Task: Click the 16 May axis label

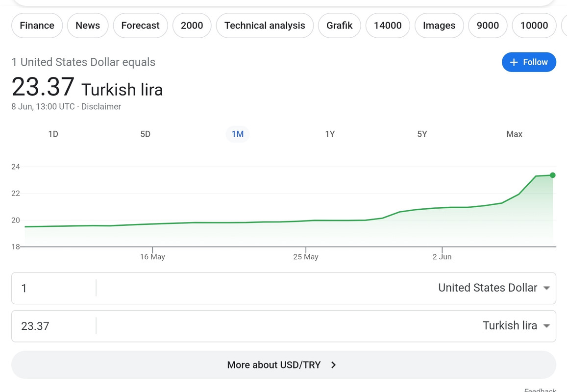Action: point(152,257)
